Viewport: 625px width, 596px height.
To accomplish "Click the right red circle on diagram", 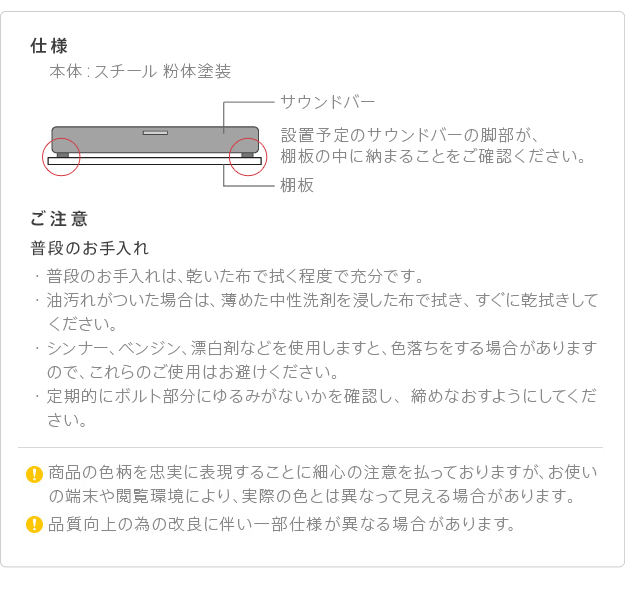I will click(248, 157).
